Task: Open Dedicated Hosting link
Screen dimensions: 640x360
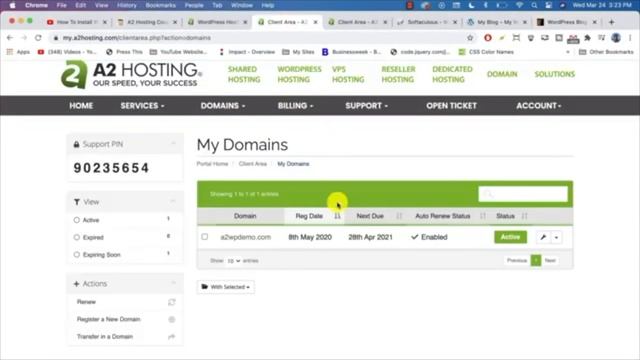Action: point(452,74)
